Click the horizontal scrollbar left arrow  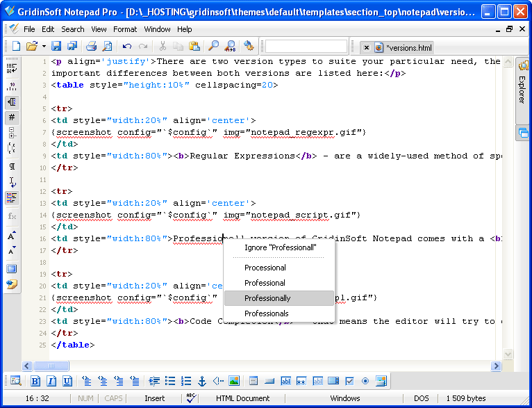(27, 366)
